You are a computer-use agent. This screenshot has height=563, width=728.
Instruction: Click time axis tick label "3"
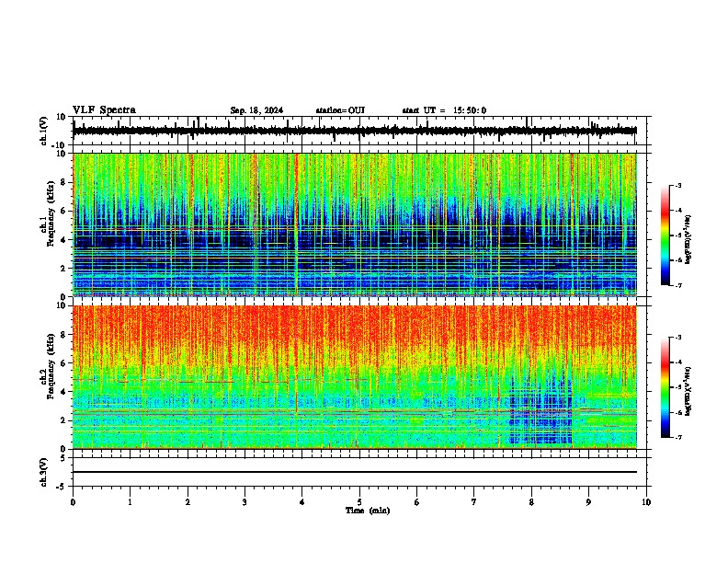point(245,502)
